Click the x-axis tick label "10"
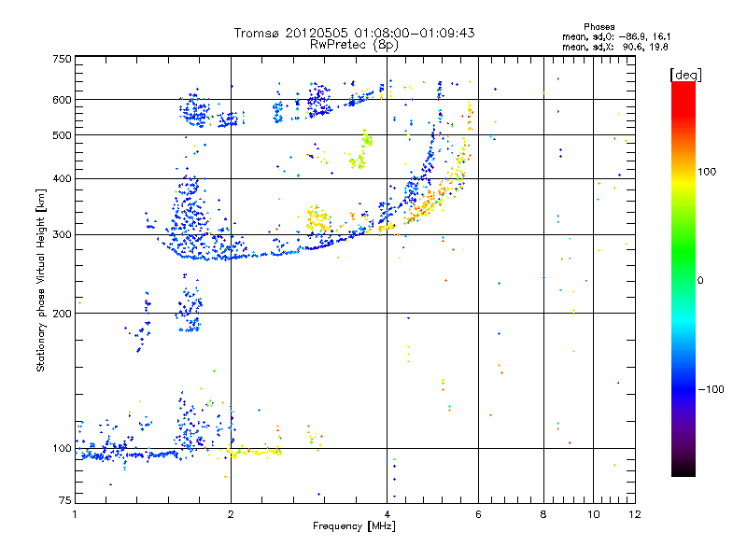 [594, 514]
